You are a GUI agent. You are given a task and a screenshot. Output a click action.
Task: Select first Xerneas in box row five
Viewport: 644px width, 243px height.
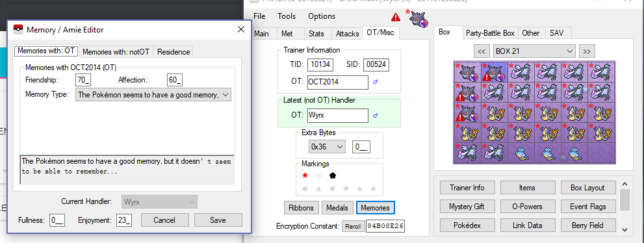pyautogui.click(x=467, y=152)
